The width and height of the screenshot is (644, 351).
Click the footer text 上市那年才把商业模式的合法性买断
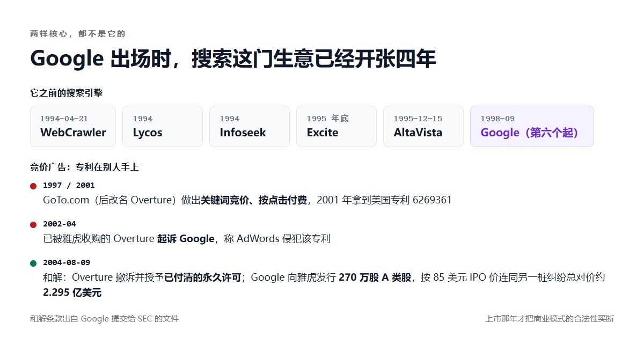550,319
